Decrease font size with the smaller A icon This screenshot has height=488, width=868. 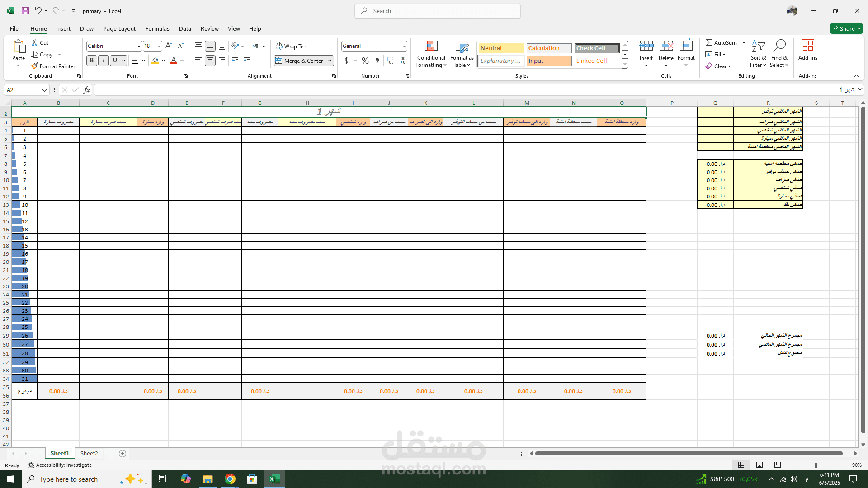click(180, 46)
